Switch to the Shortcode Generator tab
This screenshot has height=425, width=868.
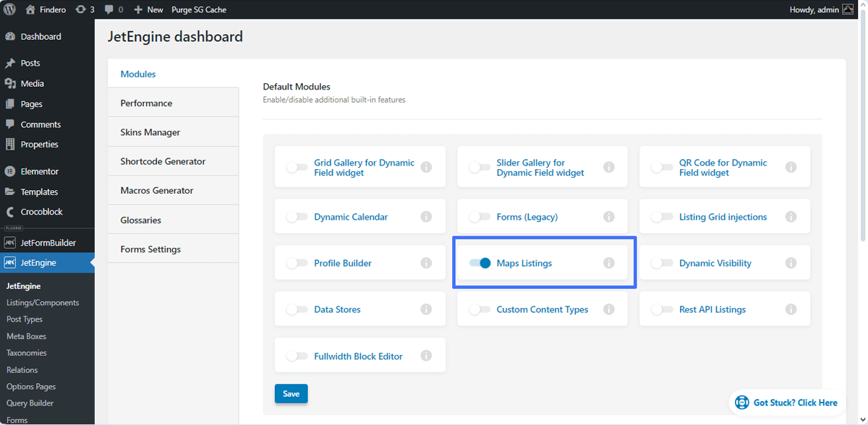pyautogui.click(x=173, y=161)
